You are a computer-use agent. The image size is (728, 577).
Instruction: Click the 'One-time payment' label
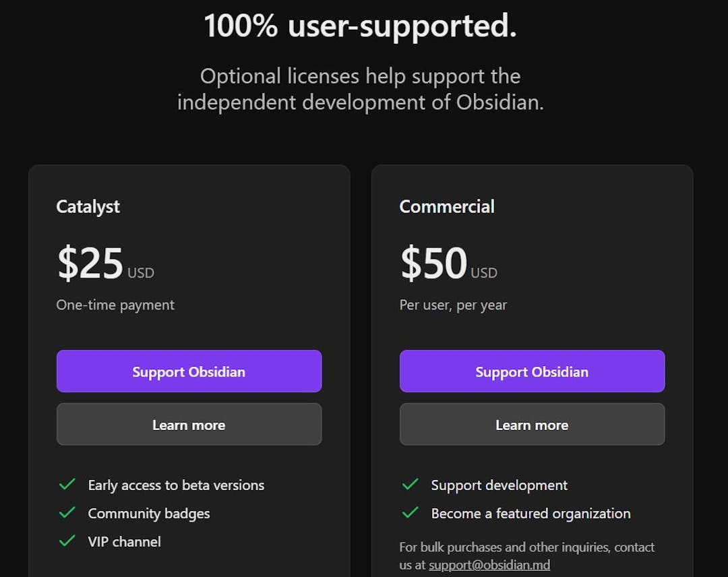[x=115, y=305]
